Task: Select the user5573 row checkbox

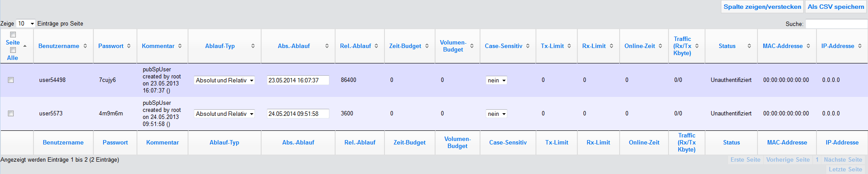Action: click(11, 114)
